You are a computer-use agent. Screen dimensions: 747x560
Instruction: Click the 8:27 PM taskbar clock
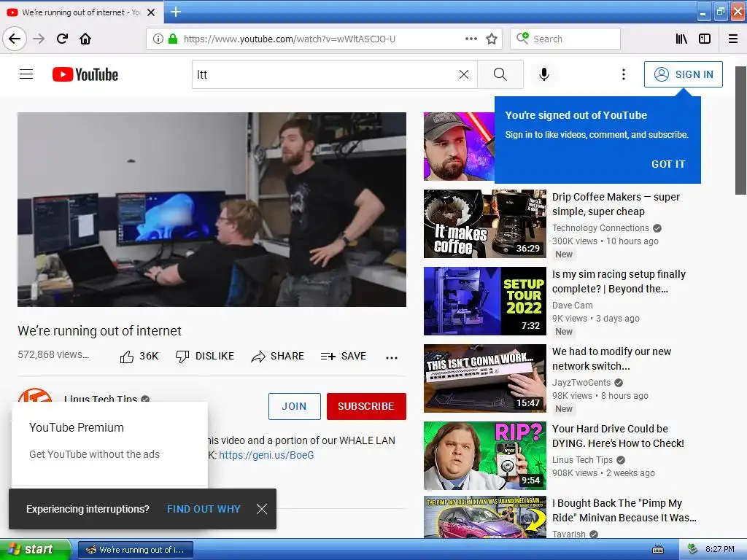pos(719,550)
